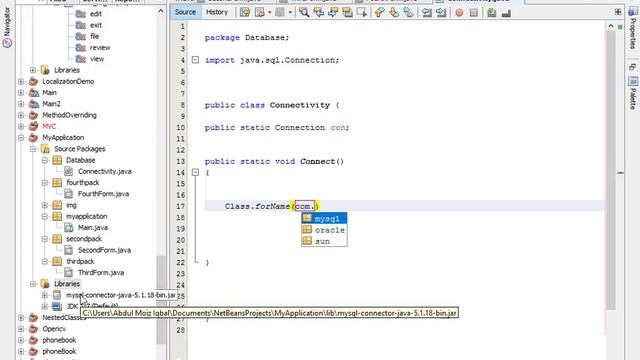Choose mysql from autocomplete list

tap(324, 218)
